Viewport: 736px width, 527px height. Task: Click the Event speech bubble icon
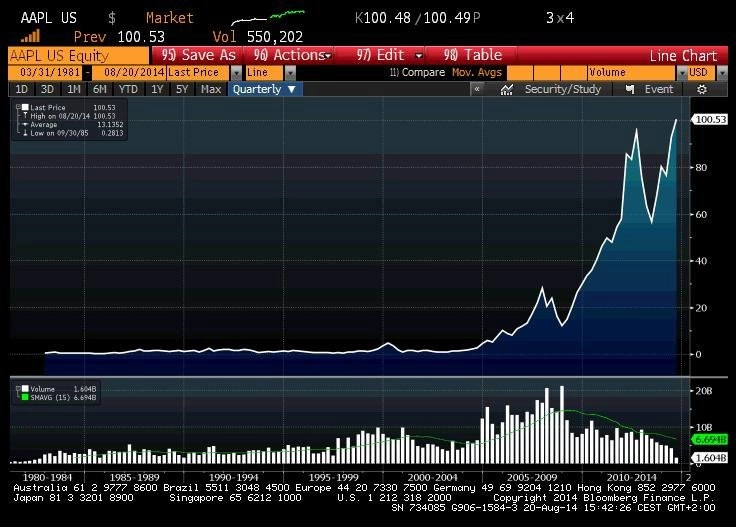tap(629, 89)
